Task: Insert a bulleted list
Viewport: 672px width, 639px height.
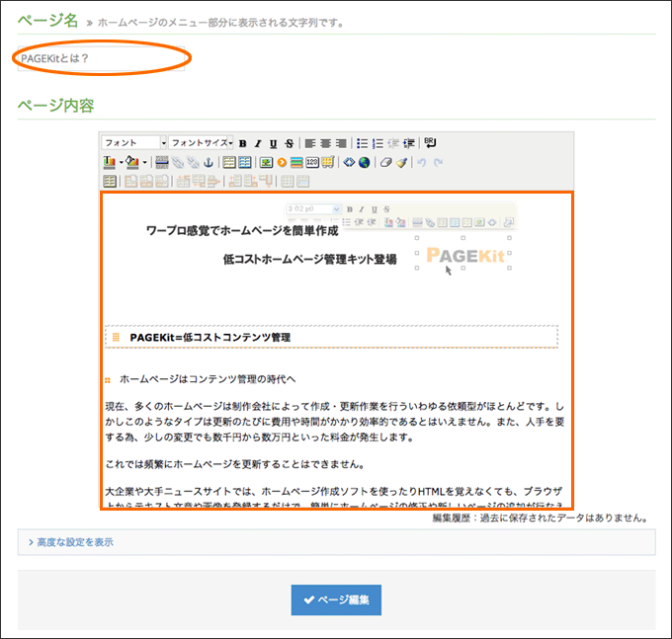Action: 362,143
